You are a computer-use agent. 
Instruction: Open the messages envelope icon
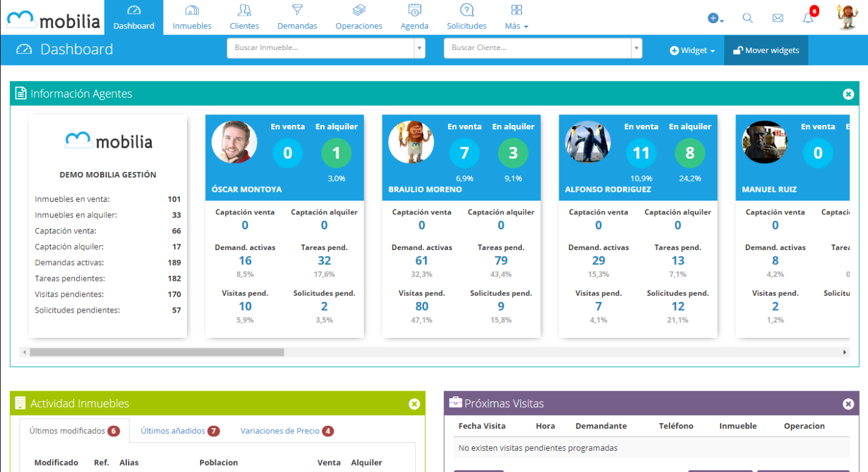click(777, 18)
